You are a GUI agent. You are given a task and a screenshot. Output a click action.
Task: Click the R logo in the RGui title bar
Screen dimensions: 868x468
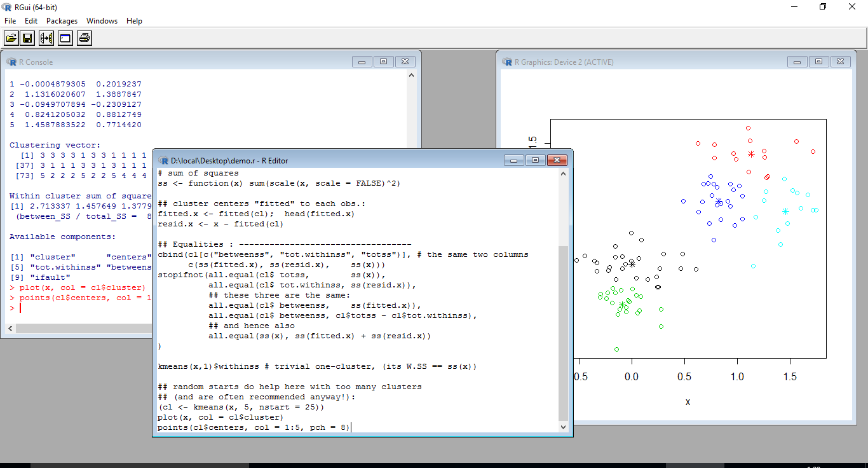6,7
